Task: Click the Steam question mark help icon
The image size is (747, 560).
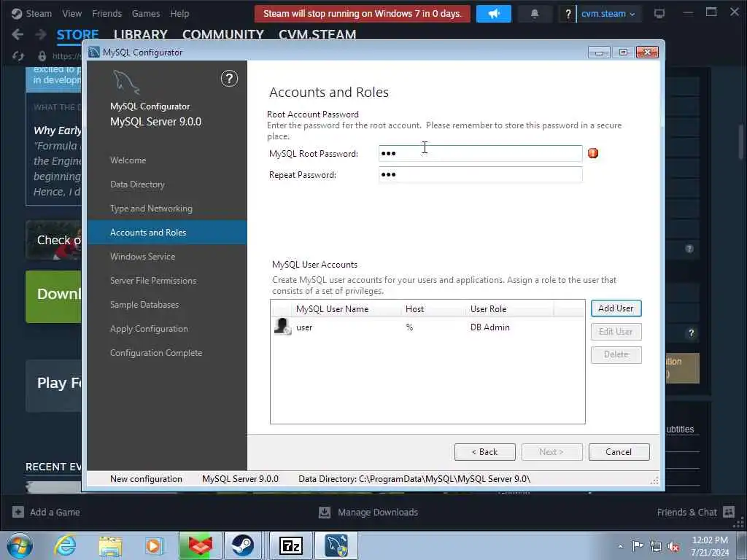Action: [x=568, y=14]
